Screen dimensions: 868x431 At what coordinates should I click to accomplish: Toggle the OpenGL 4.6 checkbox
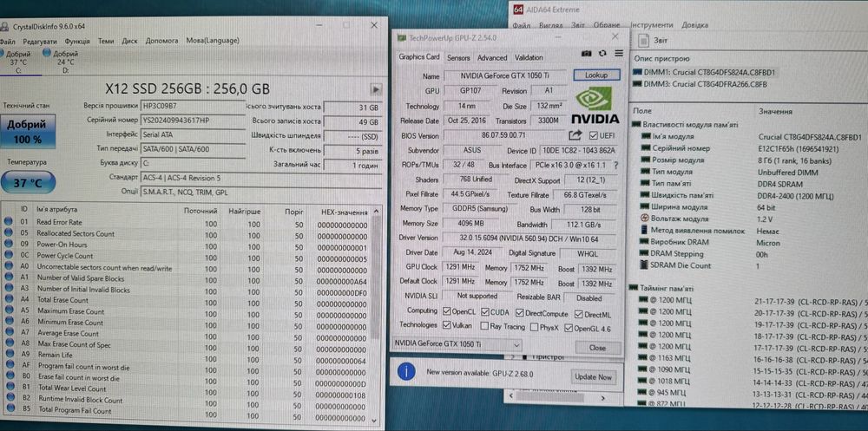pyautogui.click(x=568, y=328)
